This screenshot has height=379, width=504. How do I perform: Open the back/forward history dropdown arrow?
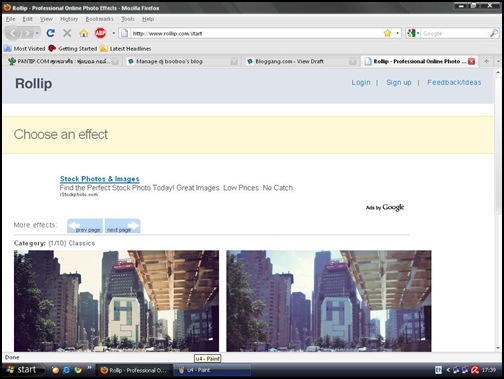click(37, 33)
